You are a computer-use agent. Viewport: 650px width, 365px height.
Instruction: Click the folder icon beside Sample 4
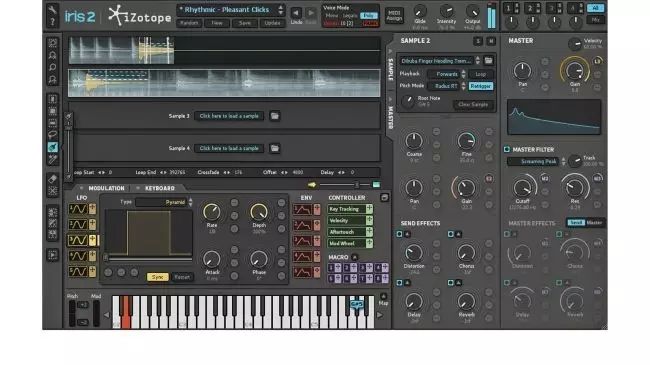pyautogui.click(x=274, y=148)
